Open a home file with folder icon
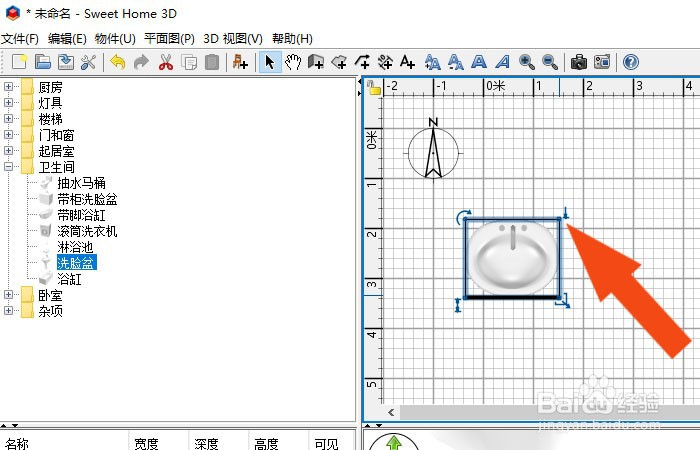The height and width of the screenshot is (450, 700). [43, 62]
